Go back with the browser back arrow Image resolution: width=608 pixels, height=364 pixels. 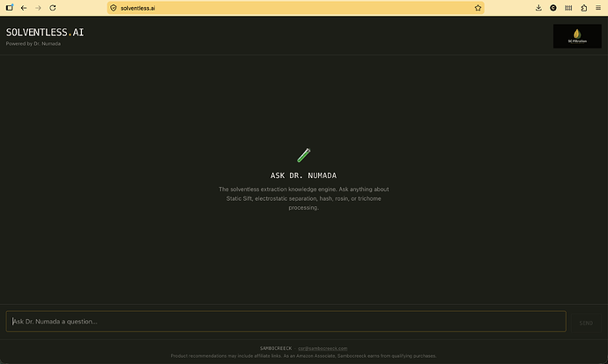tap(24, 8)
